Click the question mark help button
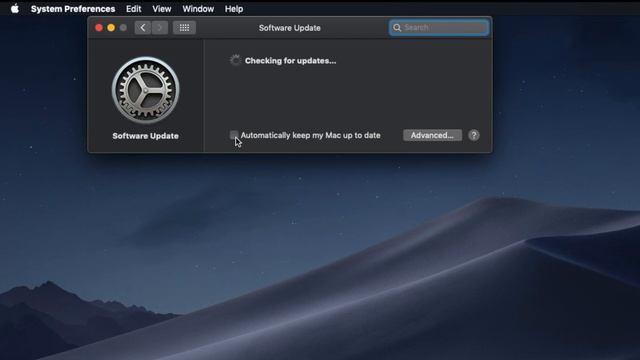Image resolution: width=640 pixels, height=360 pixels. coord(473,135)
